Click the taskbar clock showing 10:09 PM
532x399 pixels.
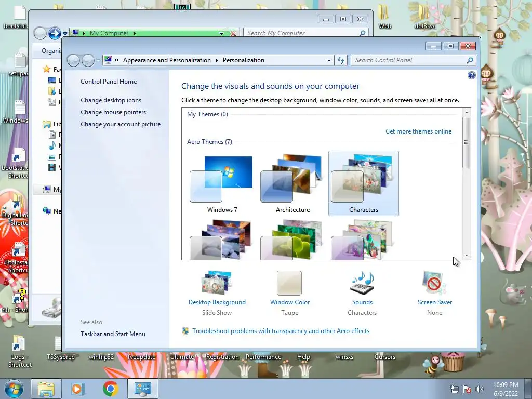pos(506,389)
